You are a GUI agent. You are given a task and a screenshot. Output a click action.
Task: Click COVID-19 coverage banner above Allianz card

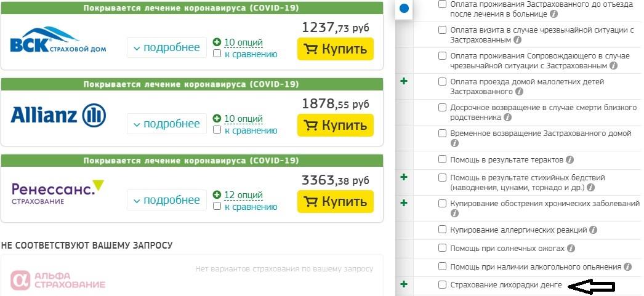tap(192, 84)
